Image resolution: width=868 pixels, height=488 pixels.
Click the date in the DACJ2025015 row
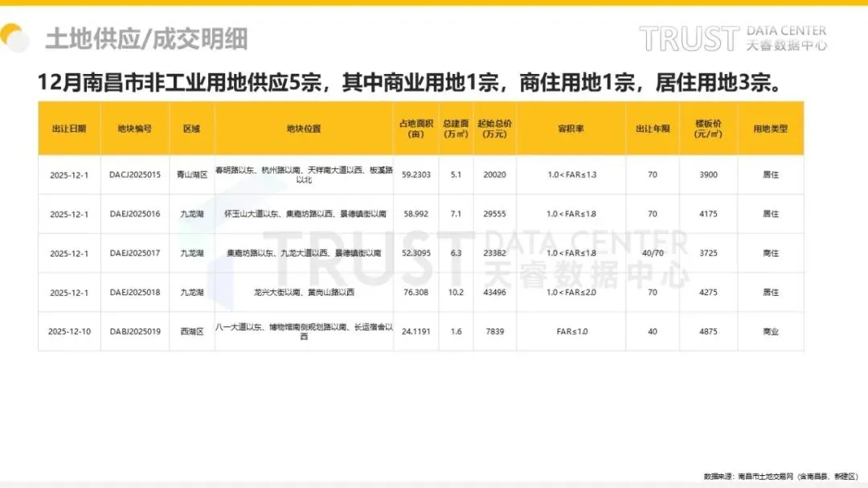coord(69,174)
